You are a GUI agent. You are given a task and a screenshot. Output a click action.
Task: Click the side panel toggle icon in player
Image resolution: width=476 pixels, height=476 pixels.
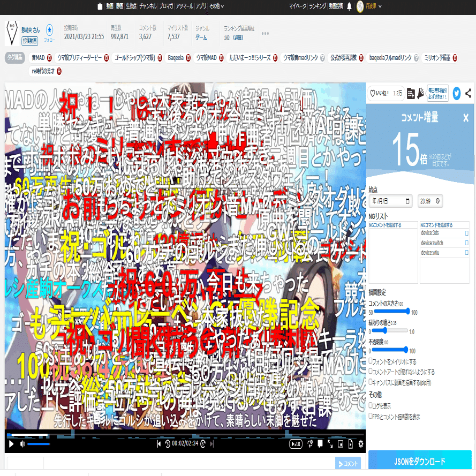click(x=350, y=444)
